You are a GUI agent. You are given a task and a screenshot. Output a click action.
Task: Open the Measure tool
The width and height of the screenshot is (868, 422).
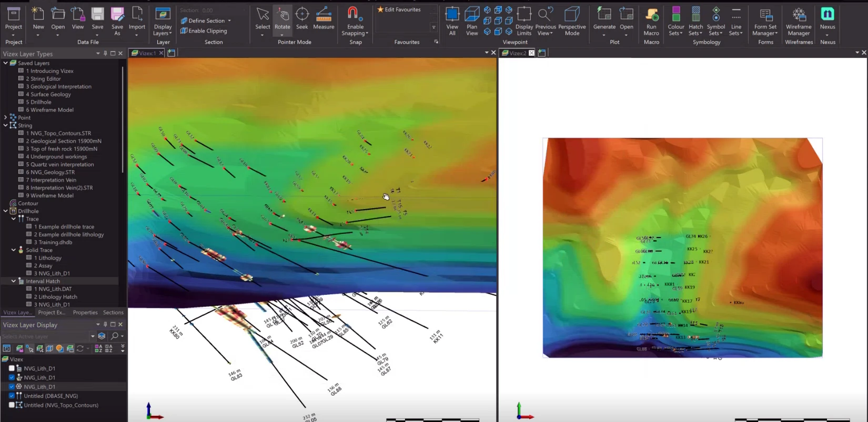tap(324, 18)
